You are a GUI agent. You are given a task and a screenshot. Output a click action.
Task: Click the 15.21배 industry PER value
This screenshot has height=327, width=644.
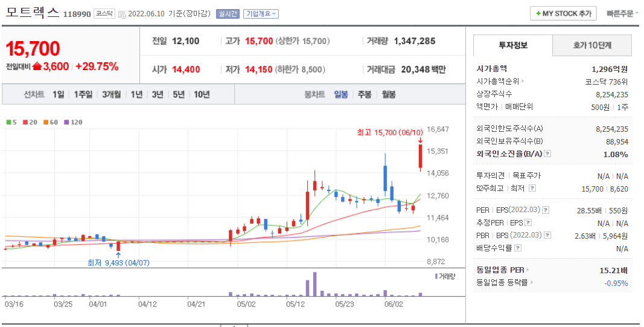click(x=614, y=270)
